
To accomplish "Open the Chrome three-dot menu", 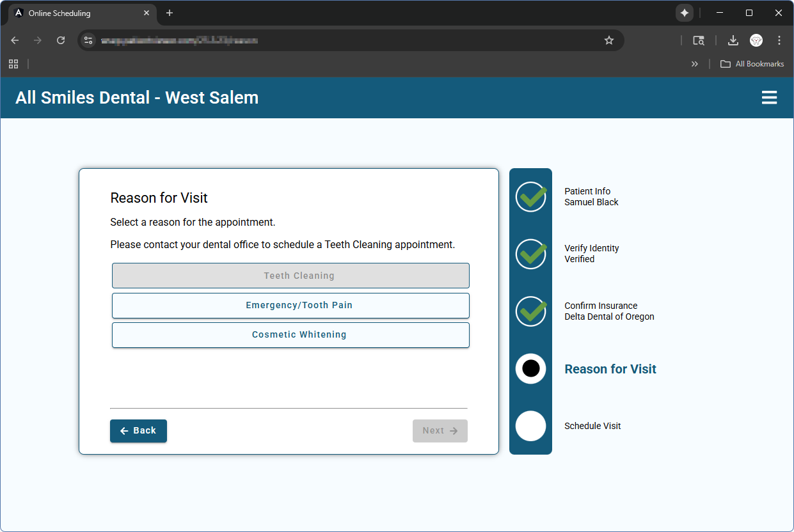I will click(x=779, y=40).
